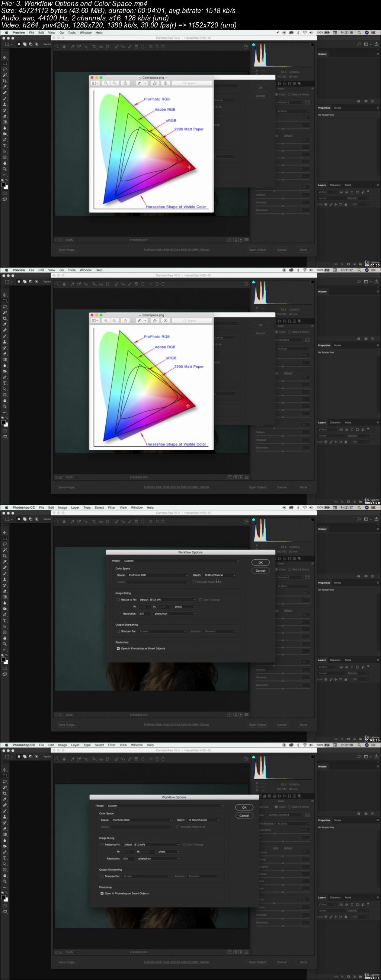381x980 pixels.
Task: Adjust the Dehaze slider in the 00:00:50 frame
Action: 283,198
